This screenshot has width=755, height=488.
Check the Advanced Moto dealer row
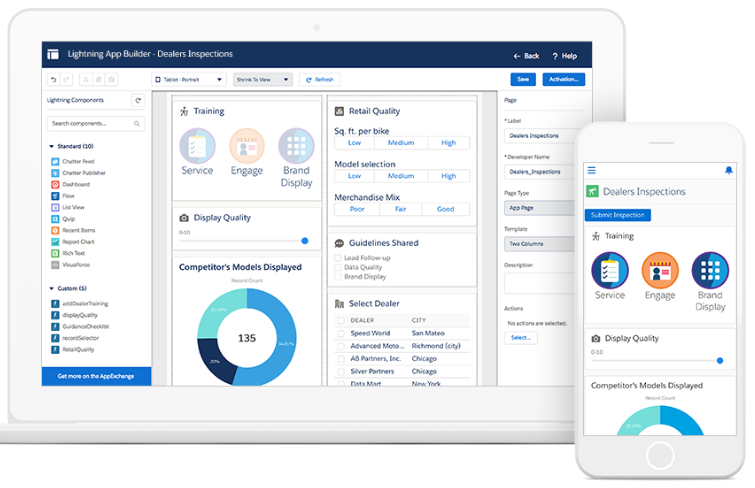pyautogui.click(x=341, y=346)
